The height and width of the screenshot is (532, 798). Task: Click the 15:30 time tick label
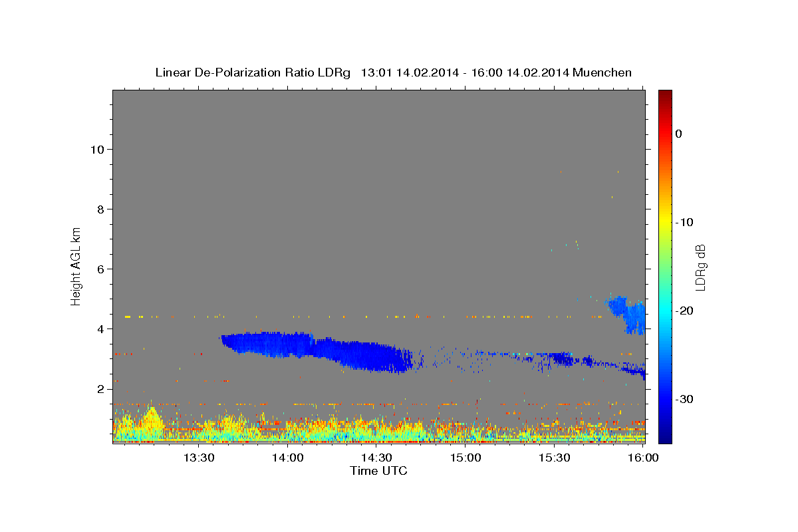pos(555,458)
